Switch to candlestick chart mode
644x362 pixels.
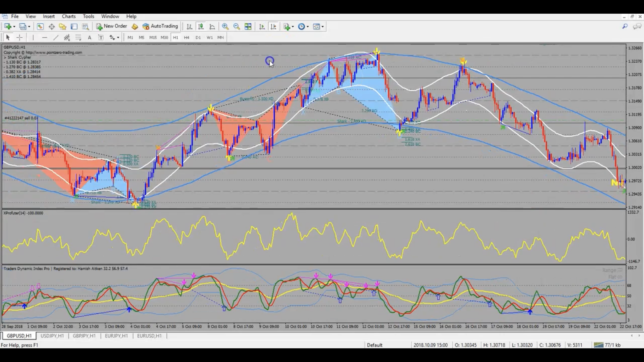201,27
